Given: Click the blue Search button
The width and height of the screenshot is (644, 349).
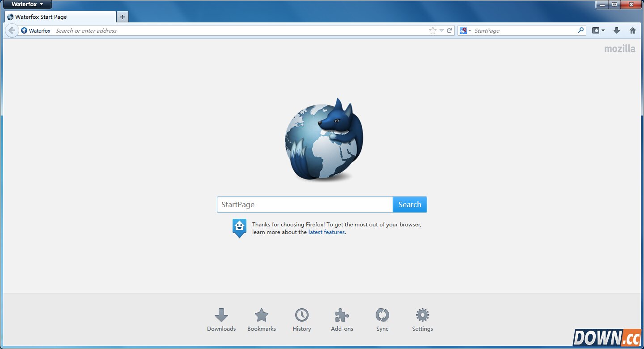Looking at the screenshot, I should point(410,204).
